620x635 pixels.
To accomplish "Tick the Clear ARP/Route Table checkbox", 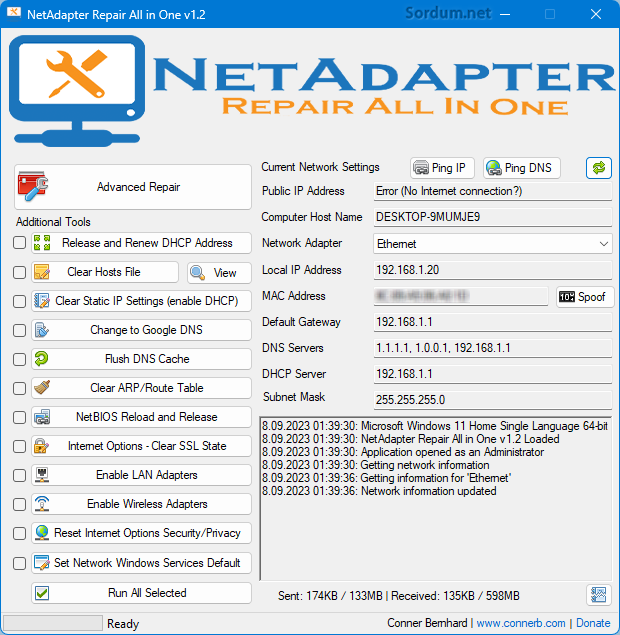I will [19, 388].
